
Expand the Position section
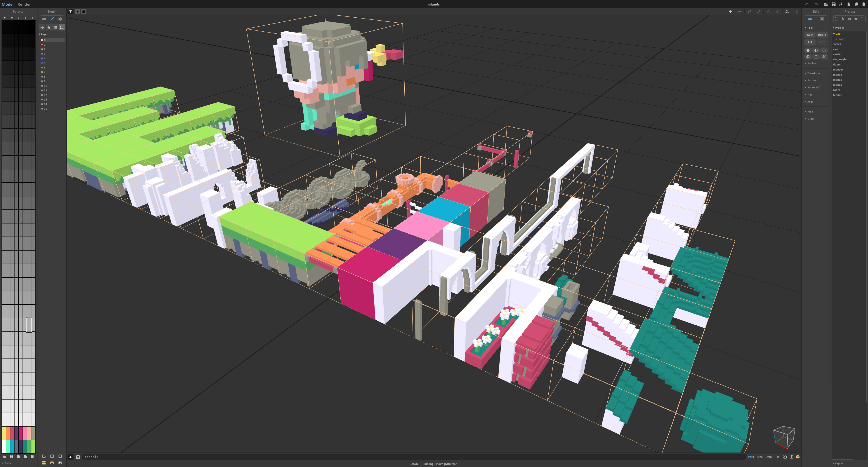[x=811, y=80]
